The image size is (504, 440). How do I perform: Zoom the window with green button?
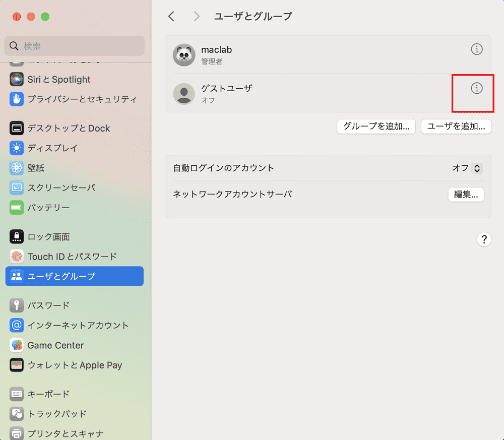pyautogui.click(x=45, y=17)
